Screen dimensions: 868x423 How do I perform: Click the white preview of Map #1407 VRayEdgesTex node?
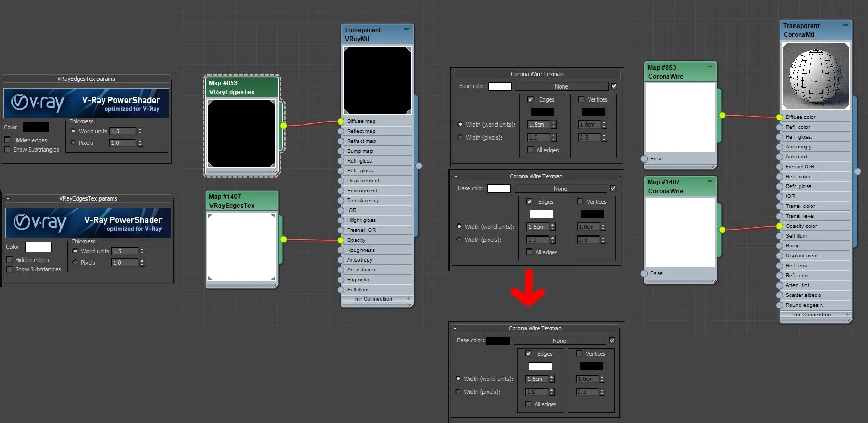click(242, 247)
